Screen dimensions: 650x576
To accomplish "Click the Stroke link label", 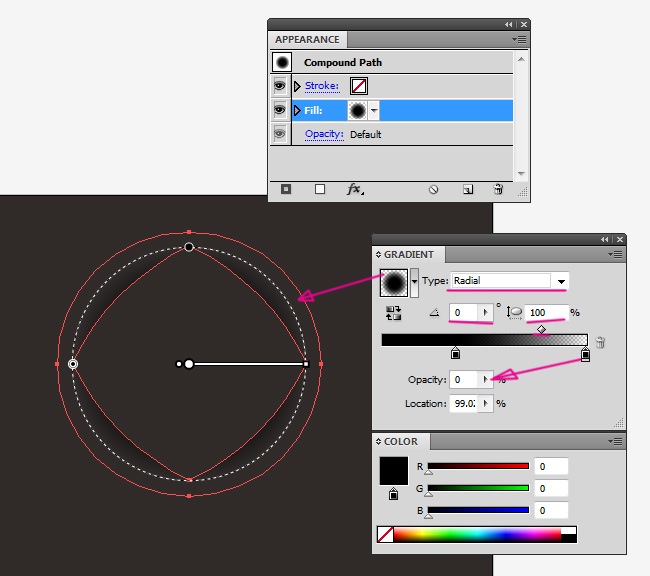I will (322, 86).
